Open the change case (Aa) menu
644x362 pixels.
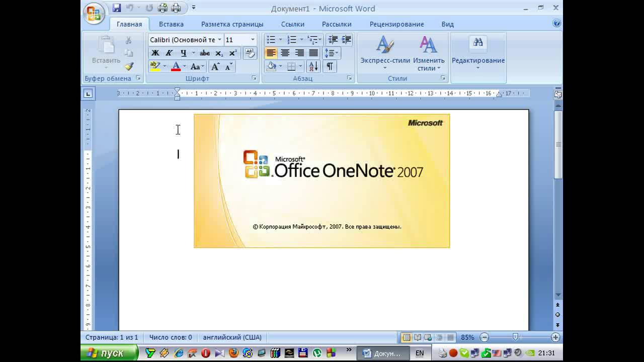click(x=197, y=66)
